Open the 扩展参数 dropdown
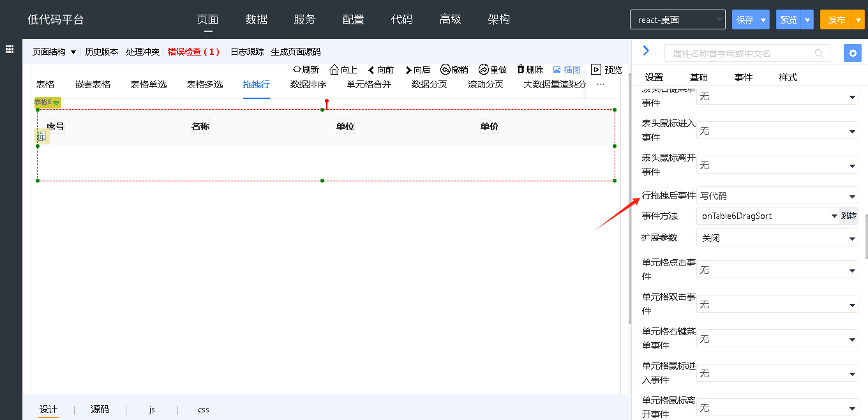Viewport: 868px width, 420px height. [x=777, y=237]
